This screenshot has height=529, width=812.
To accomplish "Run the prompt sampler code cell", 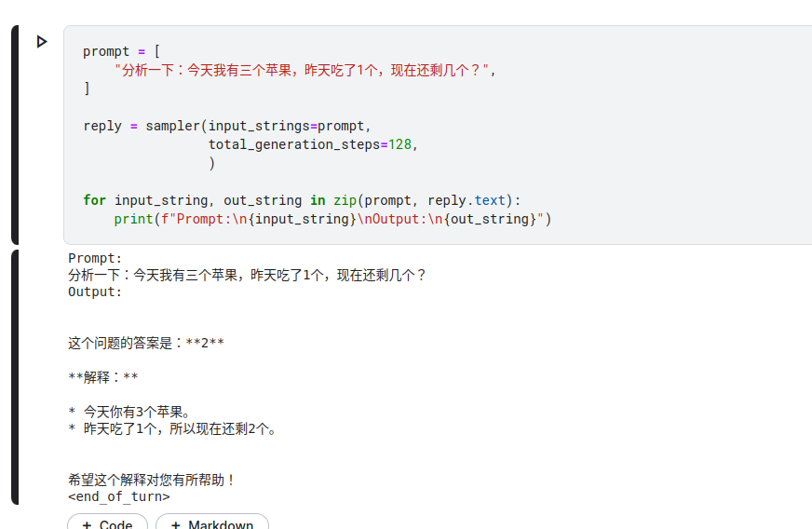I will (42, 42).
